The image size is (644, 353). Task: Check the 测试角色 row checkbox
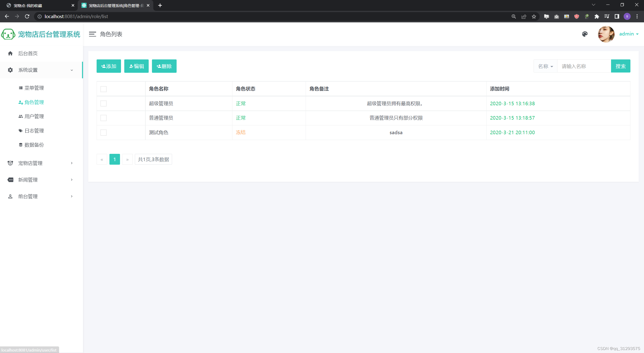click(103, 132)
